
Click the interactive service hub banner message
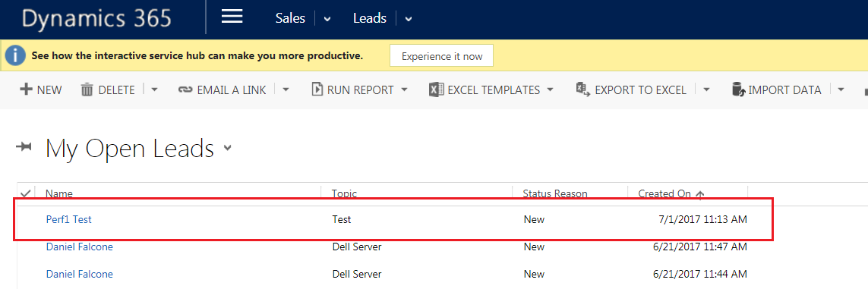[197, 56]
